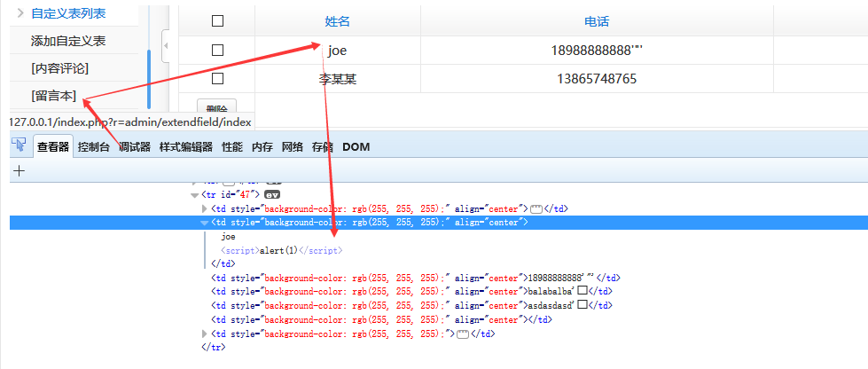Collapse the highlighted td node triangle
The width and height of the screenshot is (868, 369).
[204, 223]
